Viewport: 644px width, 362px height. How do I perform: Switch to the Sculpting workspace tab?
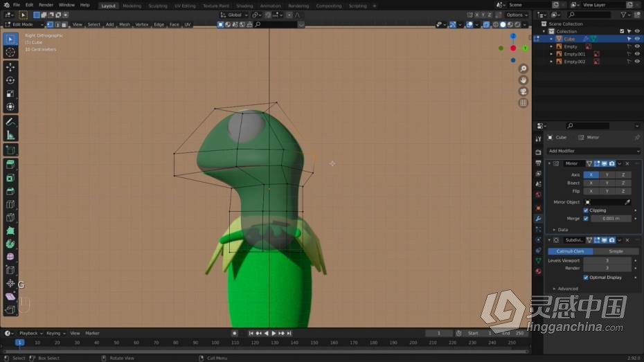pos(158,6)
